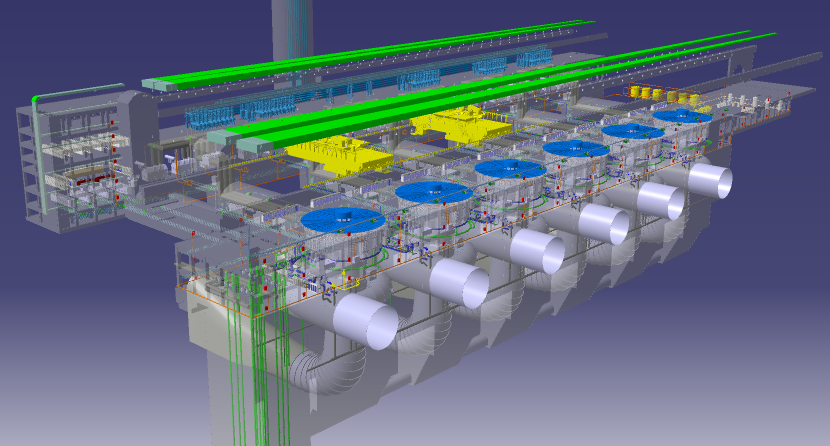
Task: Select the farthest large outlet pipe opening
Action: (x=709, y=181)
